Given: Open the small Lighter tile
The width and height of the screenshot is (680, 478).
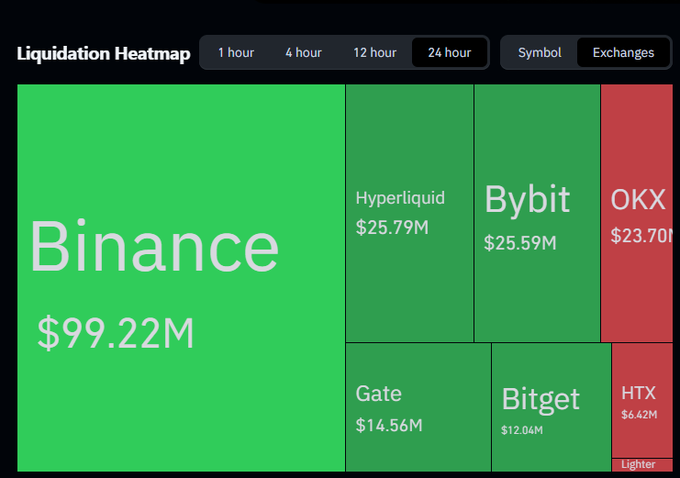Looking at the screenshot, I should click(642, 465).
